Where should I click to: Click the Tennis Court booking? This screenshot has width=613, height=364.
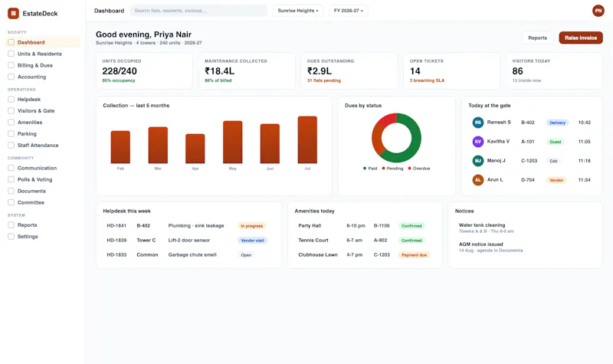(x=365, y=240)
